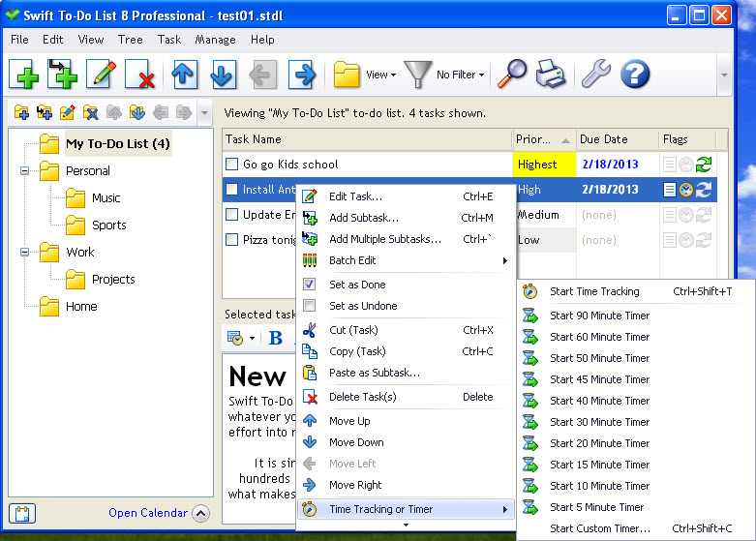This screenshot has width=756, height=541.
Task: Click the Move Right arrow toolbar icon
Action: 302,75
